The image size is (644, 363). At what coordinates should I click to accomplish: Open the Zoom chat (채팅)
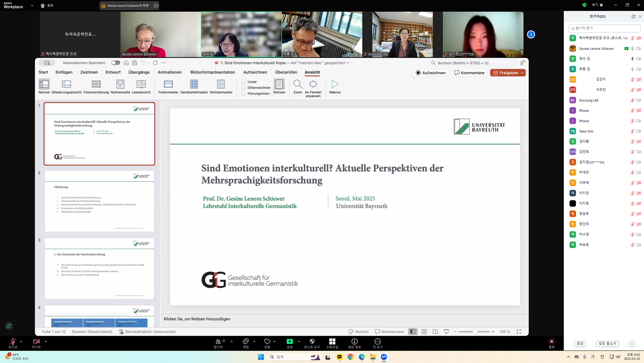pos(246,343)
